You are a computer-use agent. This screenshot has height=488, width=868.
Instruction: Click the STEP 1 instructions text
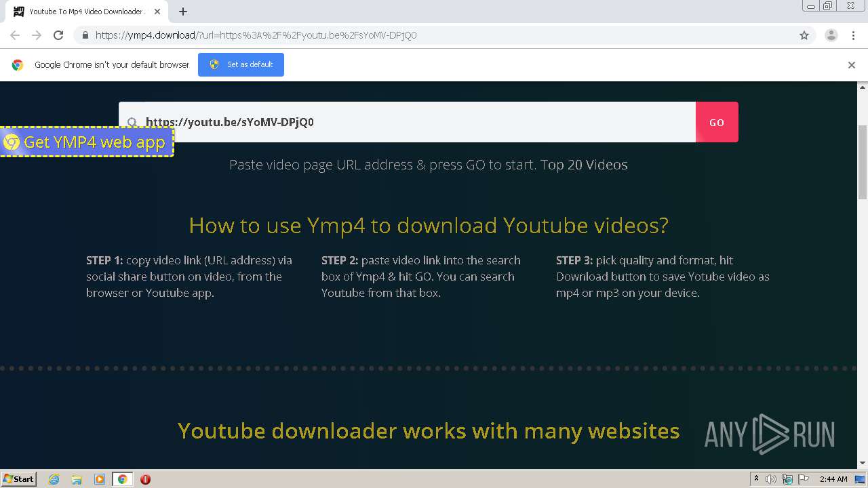coord(190,277)
